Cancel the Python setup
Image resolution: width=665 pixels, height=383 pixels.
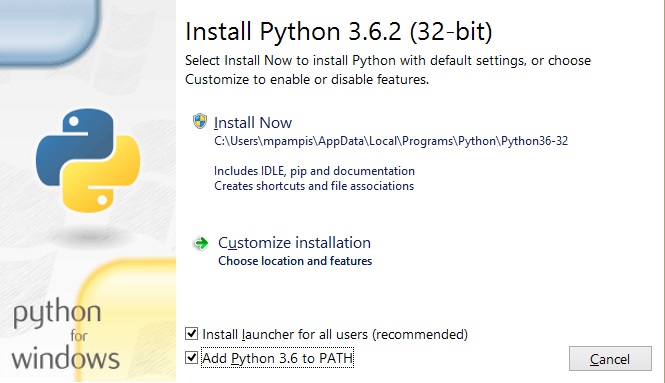(x=610, y=359)
